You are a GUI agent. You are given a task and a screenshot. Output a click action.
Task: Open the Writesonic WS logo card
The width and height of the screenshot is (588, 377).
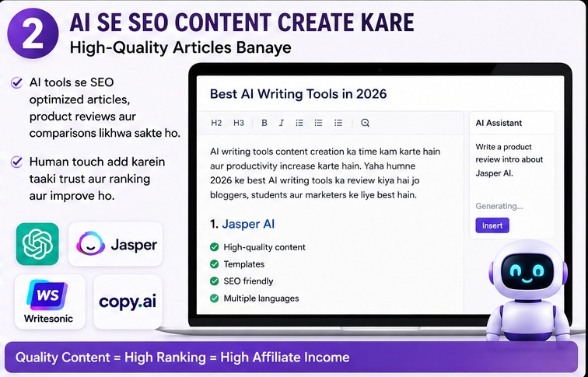coord(50,302)
